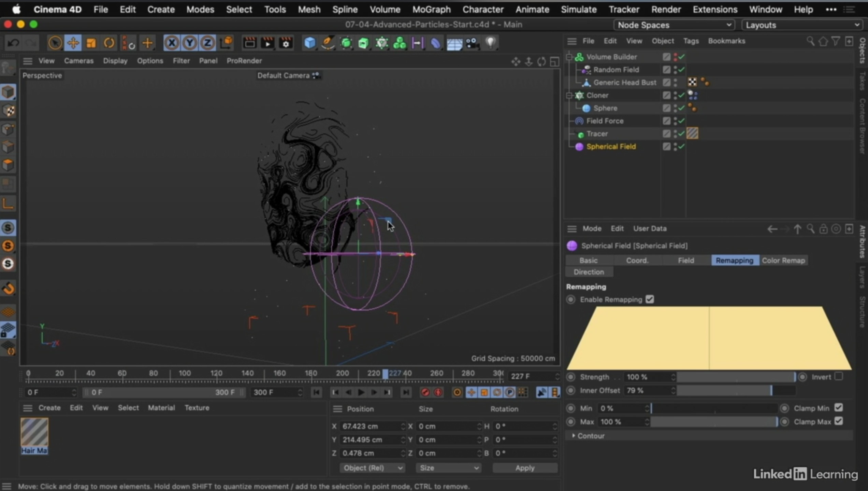Uncheck Enable Remapping checkbox
The height and width of the screenshot is (491, 868).
[x=650, y=299]
